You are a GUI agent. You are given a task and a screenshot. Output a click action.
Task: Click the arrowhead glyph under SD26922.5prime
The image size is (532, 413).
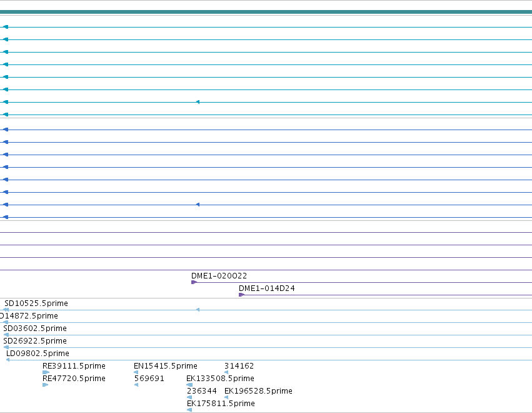[x=6, y=347]
